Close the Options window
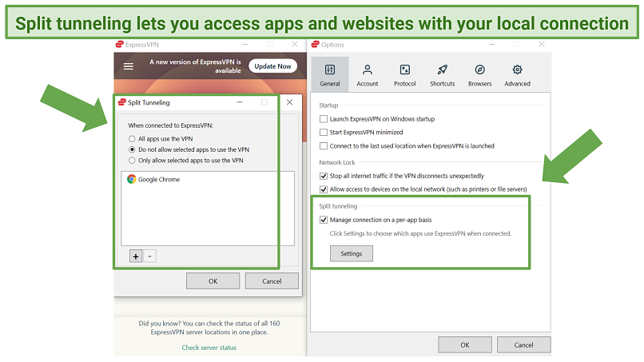This screenshot has height=362, width=644. [x=542, y=45]
